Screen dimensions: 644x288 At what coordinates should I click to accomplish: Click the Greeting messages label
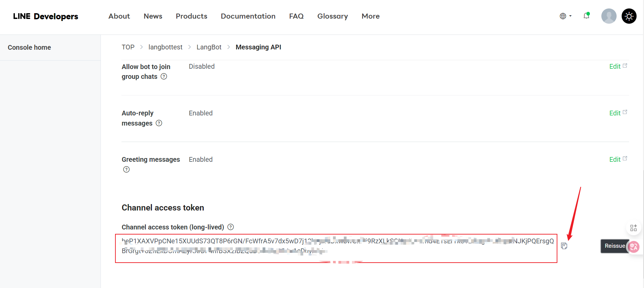[x=151, y=159]
